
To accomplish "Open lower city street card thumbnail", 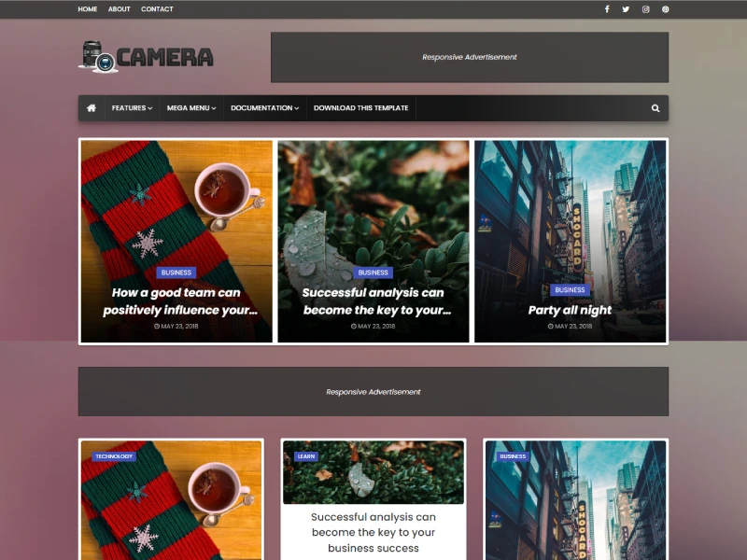I will click(575, 500).
